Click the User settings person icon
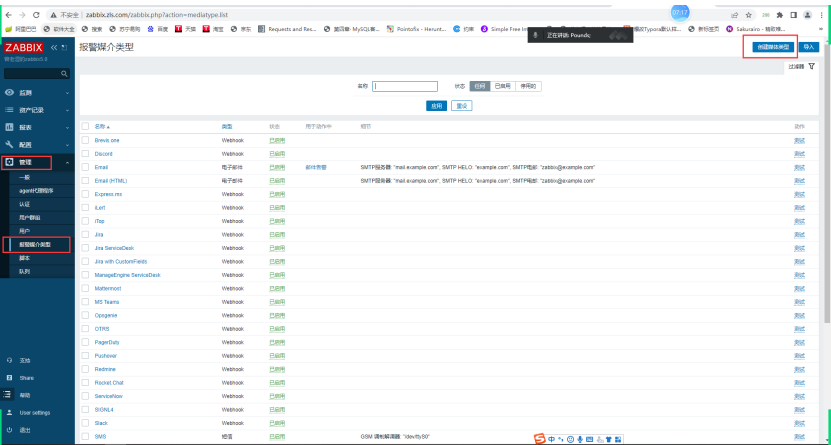Viewport: 831px width, 445px height. pyautogui.click(x=9, y=412)
